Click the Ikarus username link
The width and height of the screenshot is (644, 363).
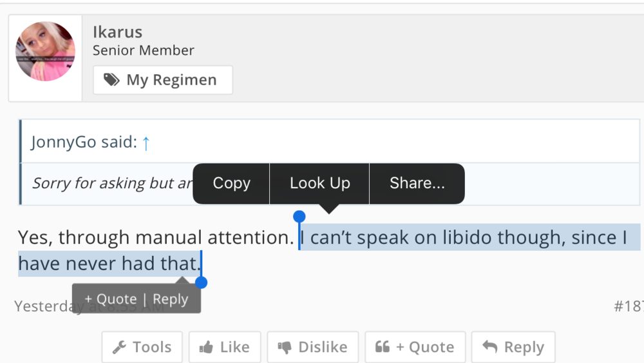tap(117, 32)
